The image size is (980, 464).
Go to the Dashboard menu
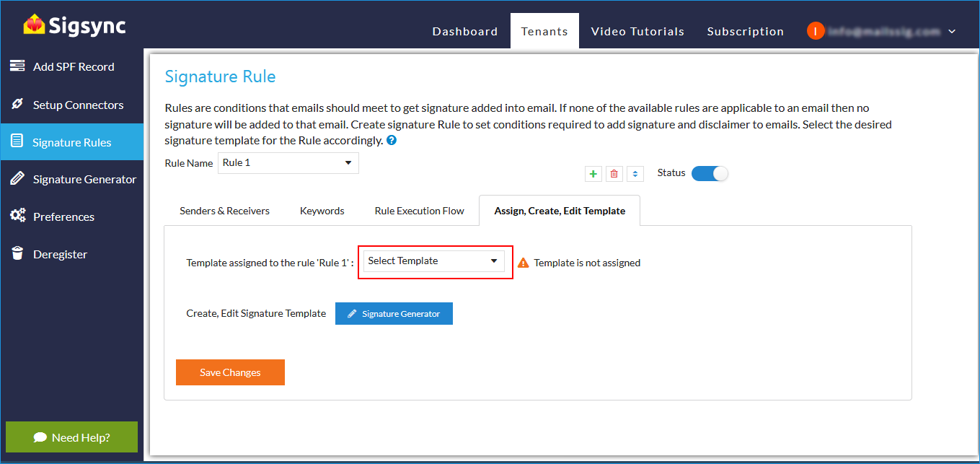[x=464, y=32]
